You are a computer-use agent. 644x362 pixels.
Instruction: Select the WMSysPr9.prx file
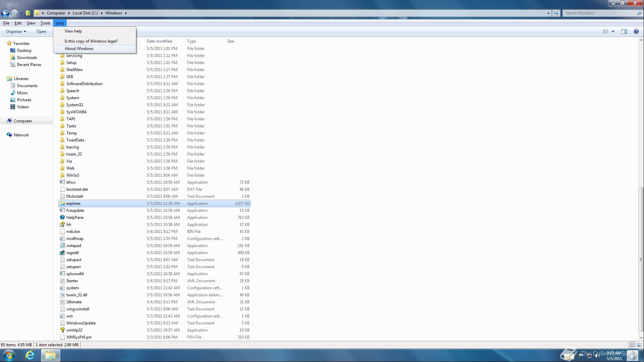[x=155, y=337]
